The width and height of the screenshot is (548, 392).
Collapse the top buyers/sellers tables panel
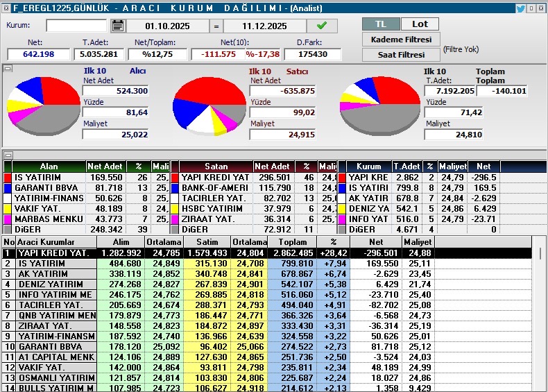click(8, 155)
